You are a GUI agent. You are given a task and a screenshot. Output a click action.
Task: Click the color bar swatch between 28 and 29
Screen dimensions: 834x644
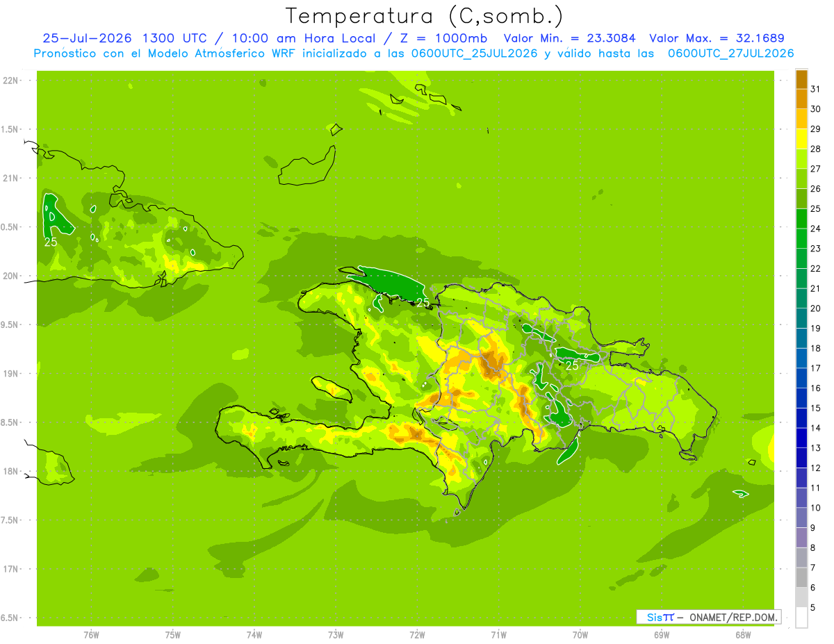click(801, 139)
